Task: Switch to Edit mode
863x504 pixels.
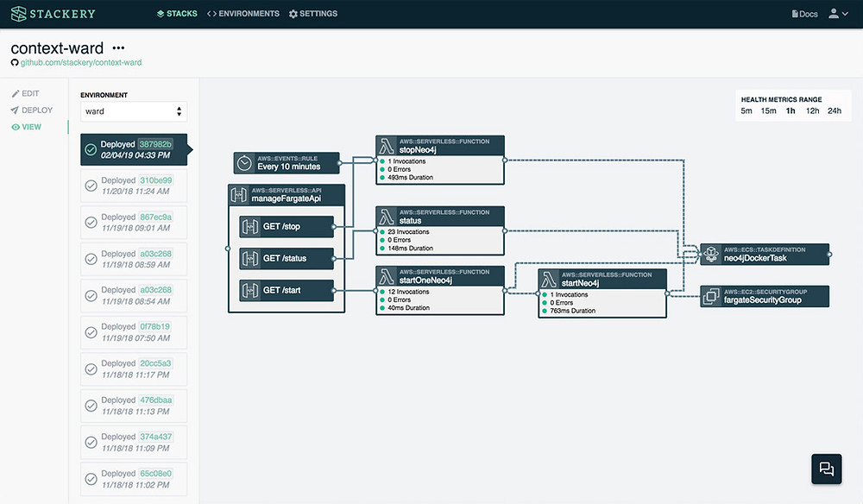Action: tap(25, 93)
